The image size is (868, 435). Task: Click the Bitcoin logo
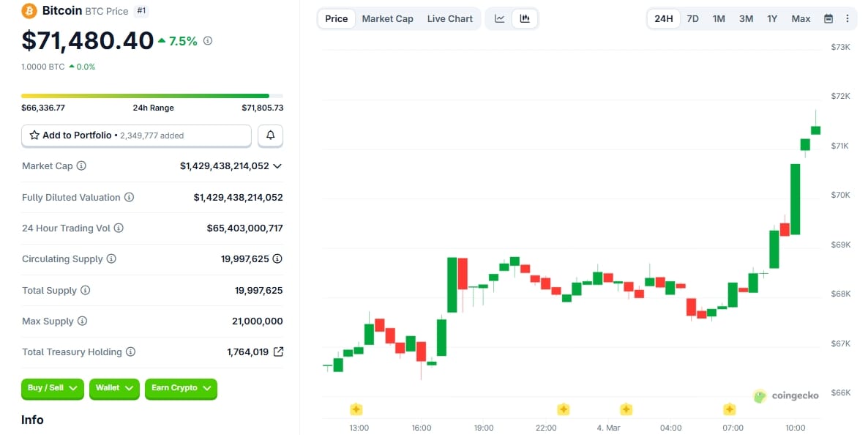[x=28, y=11]
